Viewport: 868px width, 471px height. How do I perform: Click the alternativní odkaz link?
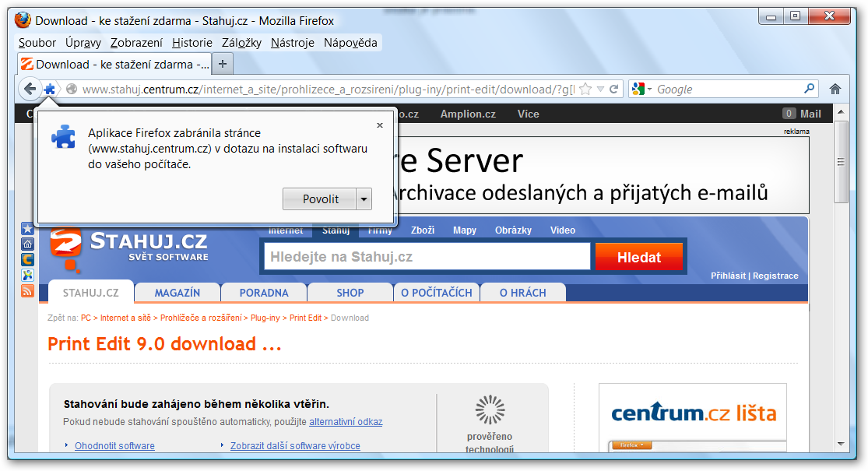click(x=346, y=422)
